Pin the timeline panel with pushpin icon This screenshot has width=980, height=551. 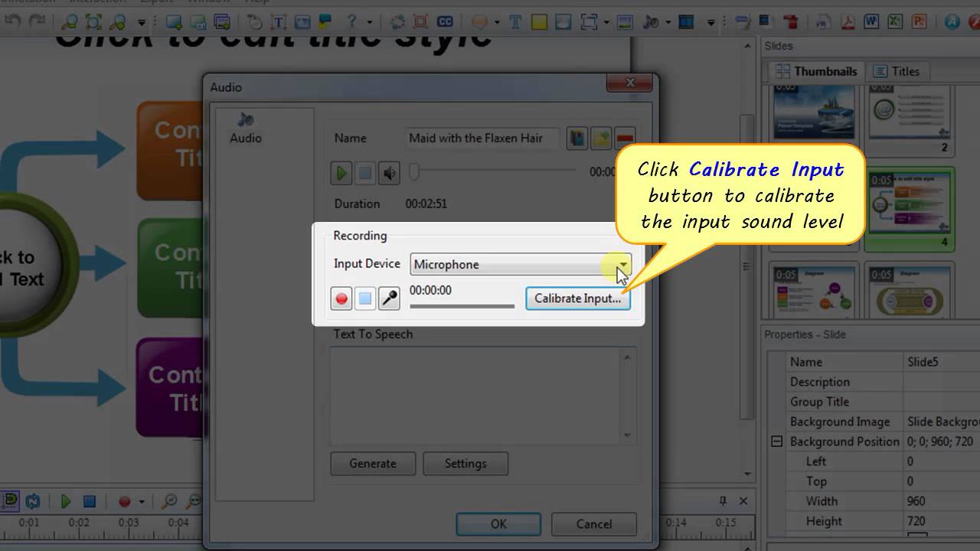click(723, 501)
